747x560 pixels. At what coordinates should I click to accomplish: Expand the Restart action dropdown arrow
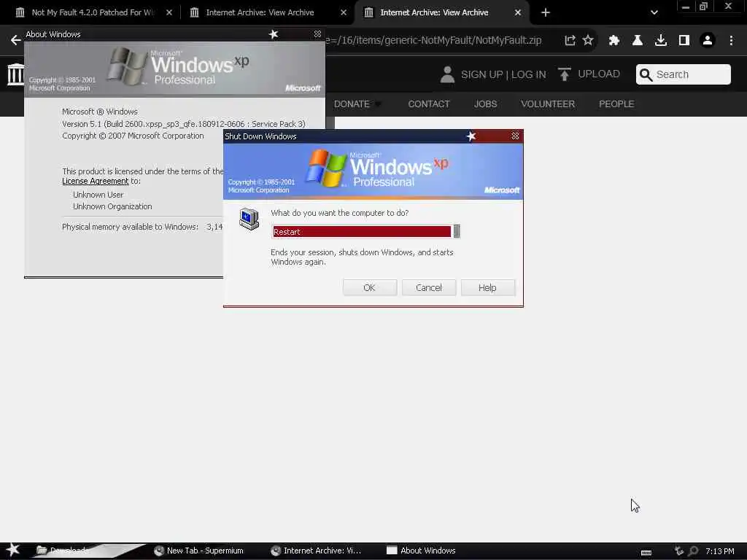457,231
